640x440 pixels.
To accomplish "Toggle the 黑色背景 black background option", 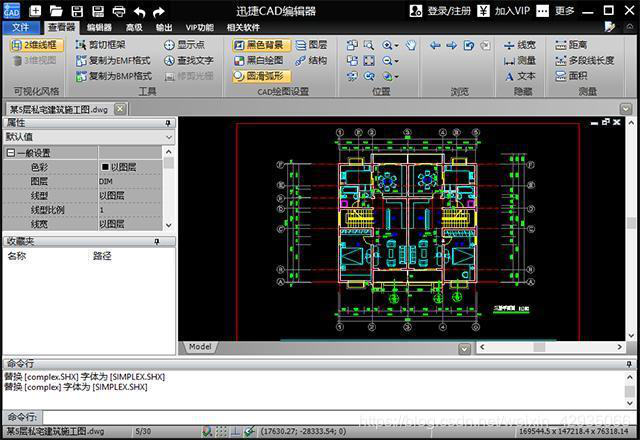I will (x=261, y=44).
